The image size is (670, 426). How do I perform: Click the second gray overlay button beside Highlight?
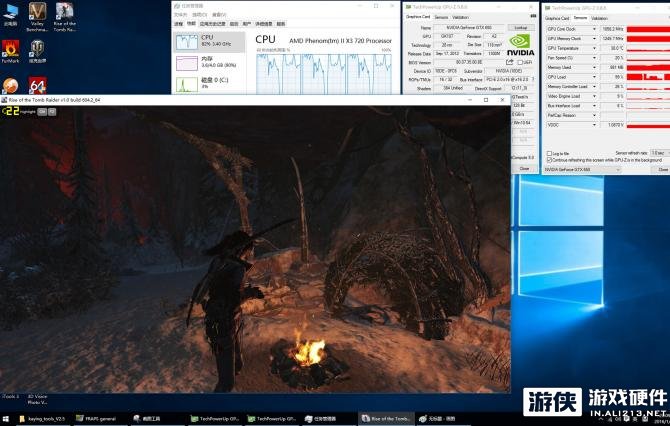[52, 112]
